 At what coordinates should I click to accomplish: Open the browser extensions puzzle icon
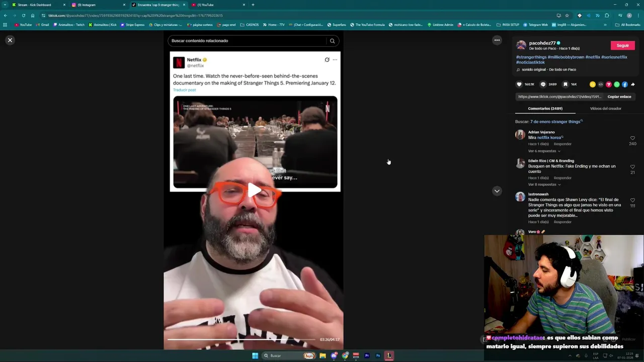click(x=607, y=16)
